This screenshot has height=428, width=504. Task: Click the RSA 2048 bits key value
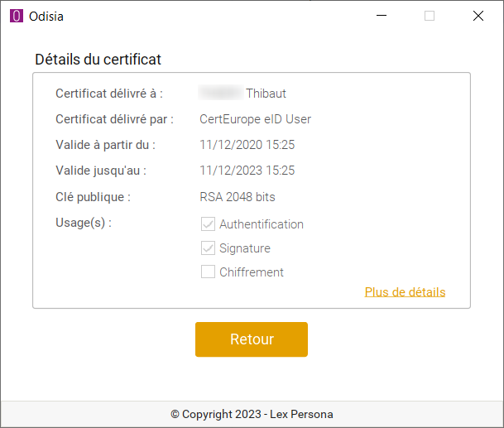click(x=238, y=197)
